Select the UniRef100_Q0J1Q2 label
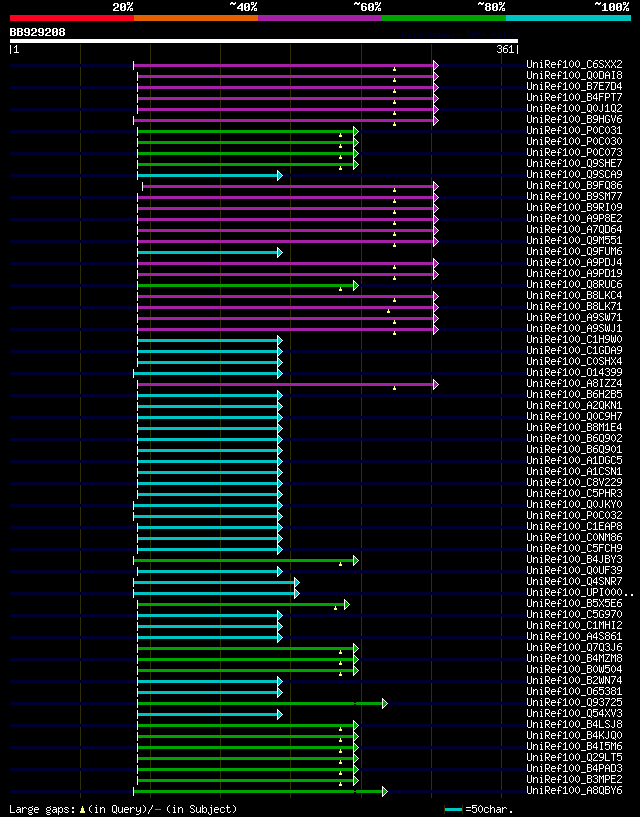This screenshot has height=817, width=640. [x=574, y=108]
